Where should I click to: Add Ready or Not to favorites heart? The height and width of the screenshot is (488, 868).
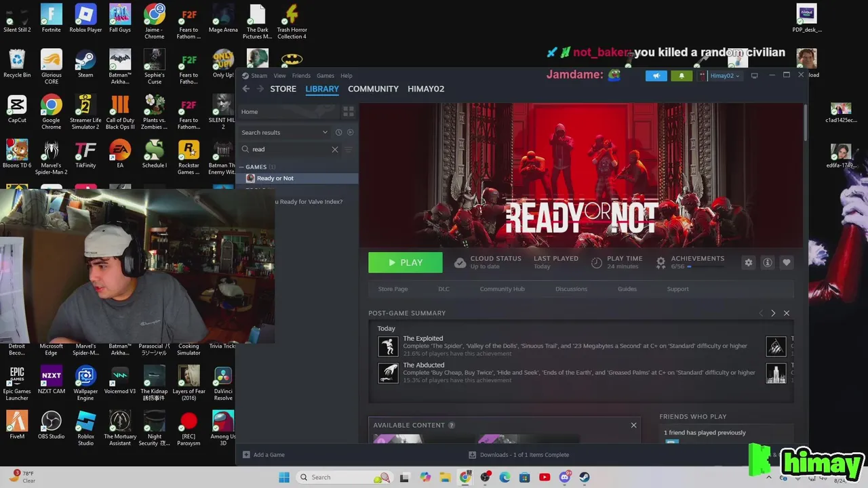click(x=786, y=262)
